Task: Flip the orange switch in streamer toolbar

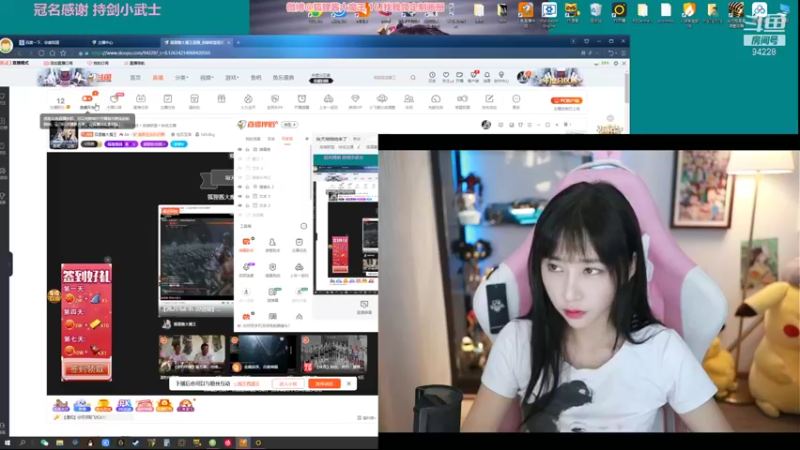Action: click(x=87, y=98)
